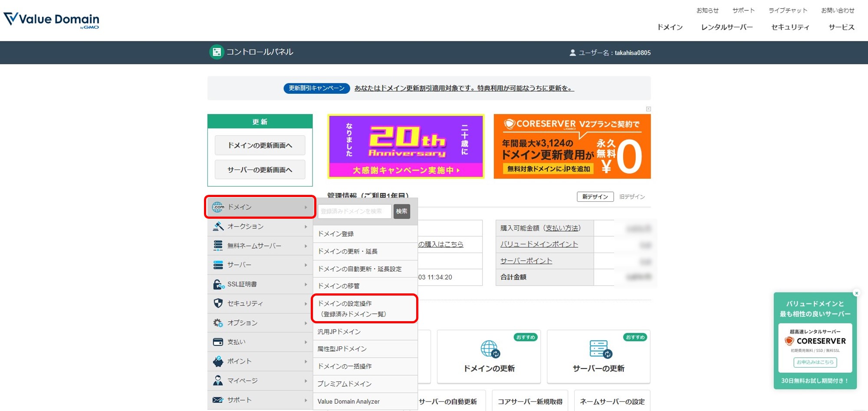Expand the ポイント submenu arrow
Screen dimensions: 868x411
[x=305, y=361]
